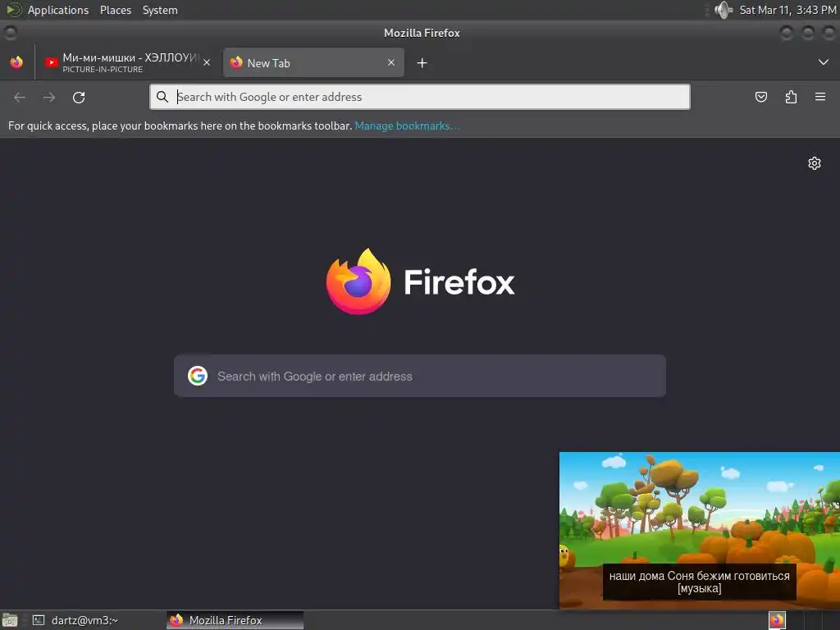840x630 pixels.
Task: Open new tab personalize gear icon
Action: 815,163
